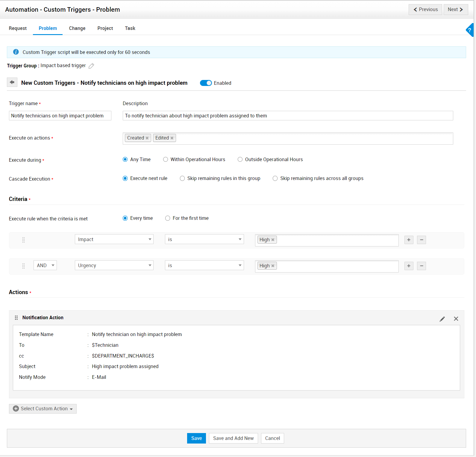Go to Next page
Image resolution: width=476 pixels, height=457 pixels.
[x=456, y=10]
